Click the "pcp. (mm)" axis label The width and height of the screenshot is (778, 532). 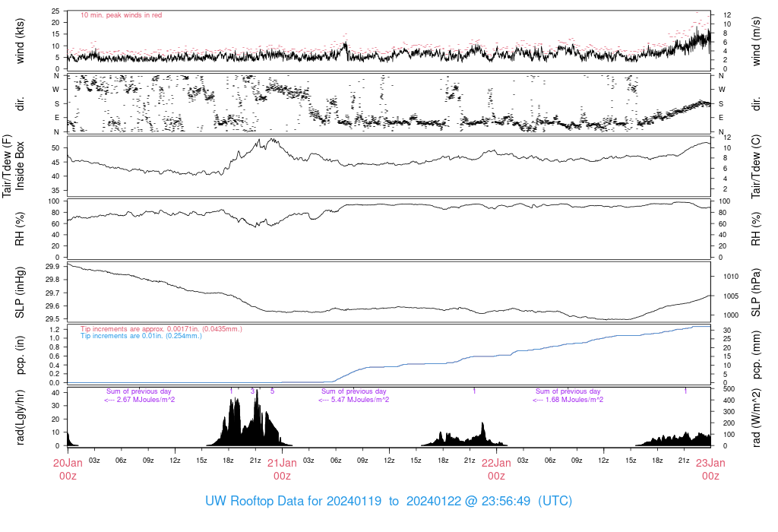click(756, 355)
